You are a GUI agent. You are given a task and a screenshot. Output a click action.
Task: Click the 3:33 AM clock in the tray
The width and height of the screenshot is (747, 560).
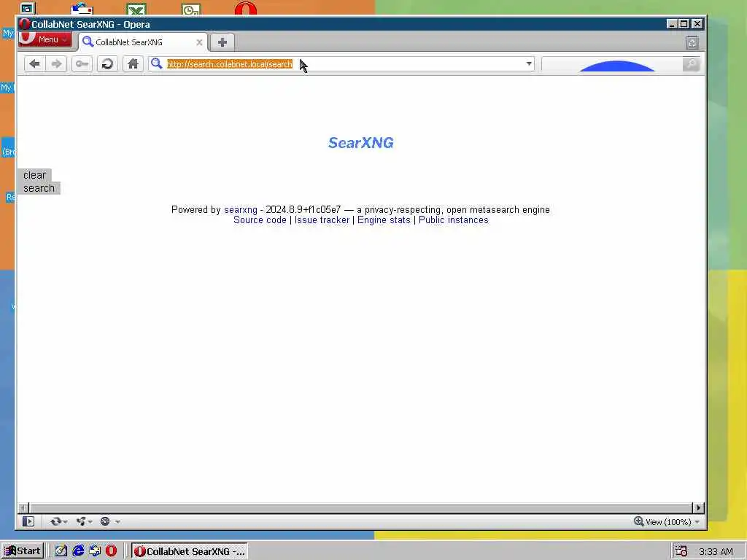tap(716, 551)
